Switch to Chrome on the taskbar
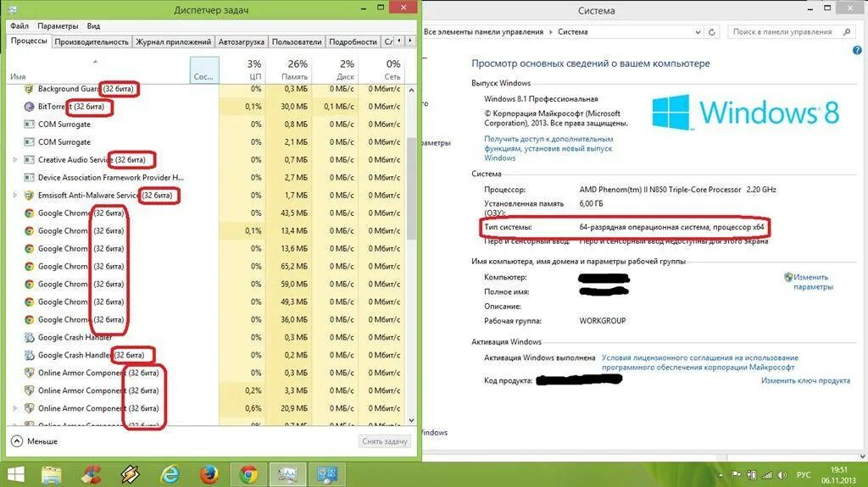The image size is (868, 487). [x=248, y=475]
